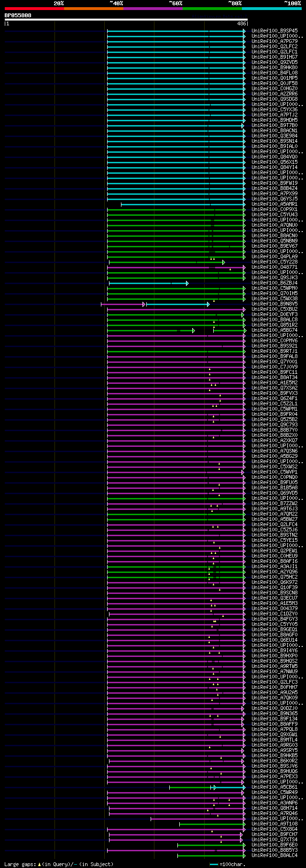This screenshot has height=868, width=306.
Task: Click the UniRef100_B8ACN1 label
Action: (x=274, y=130)
